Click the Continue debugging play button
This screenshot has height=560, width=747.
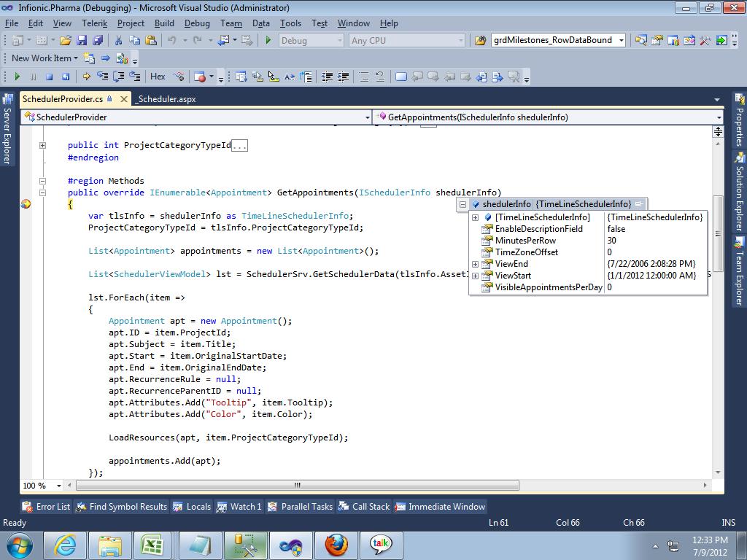(17, 76)
